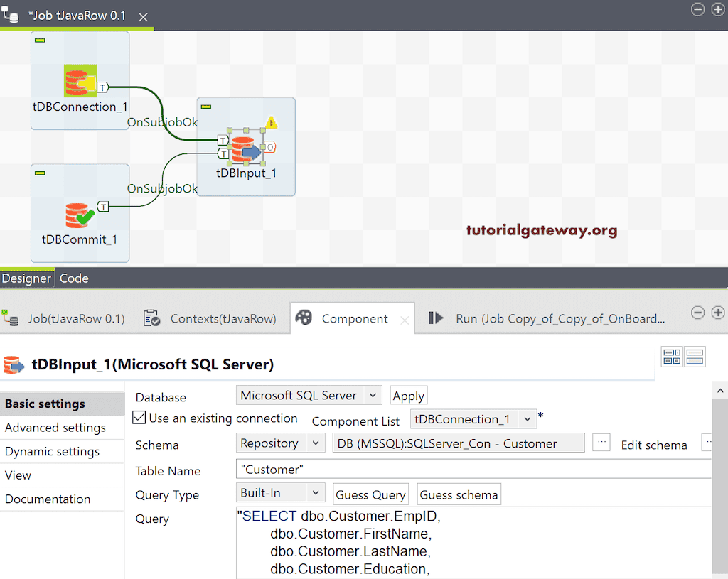Click the scrollbar up arrow

tap(720, 391)
